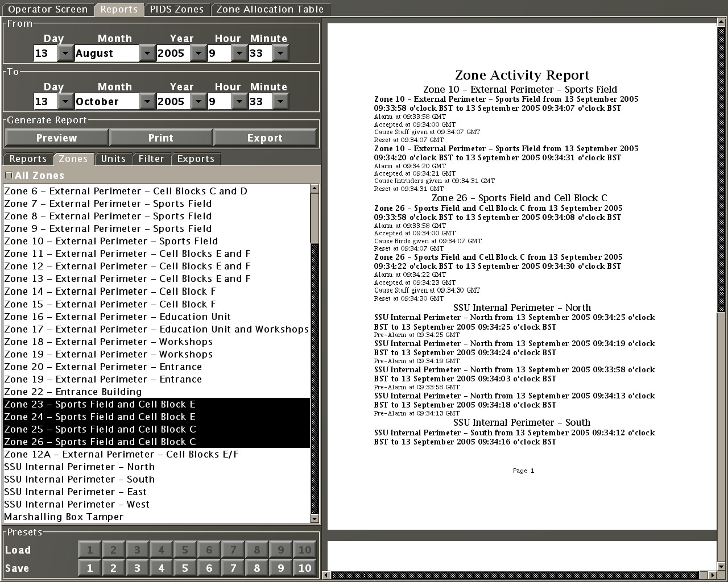Image resolution: width=728 pixels, height=582 pixels.
Task: Click the report preview horizontal scroll left arrow
Action: point(326,575)
